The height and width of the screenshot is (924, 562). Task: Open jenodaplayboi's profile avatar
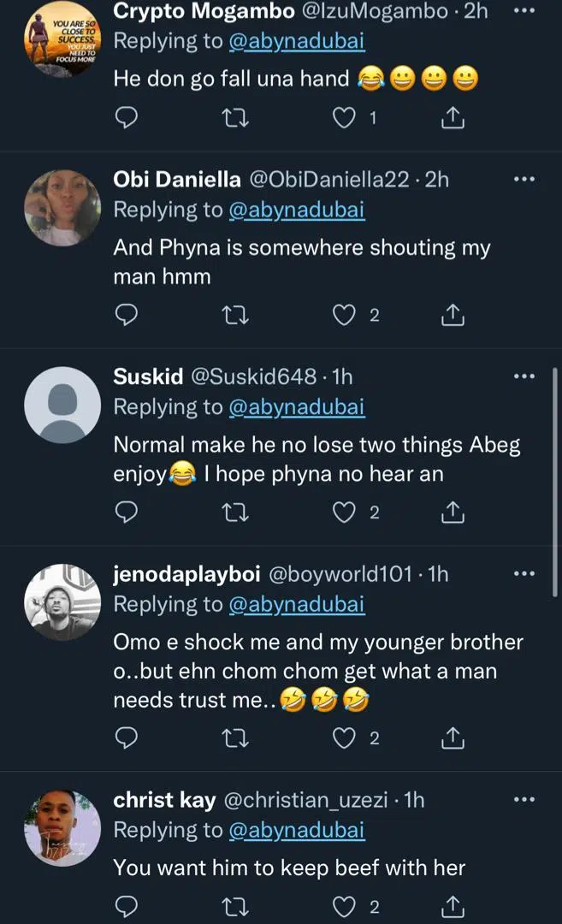click(62, 602)
